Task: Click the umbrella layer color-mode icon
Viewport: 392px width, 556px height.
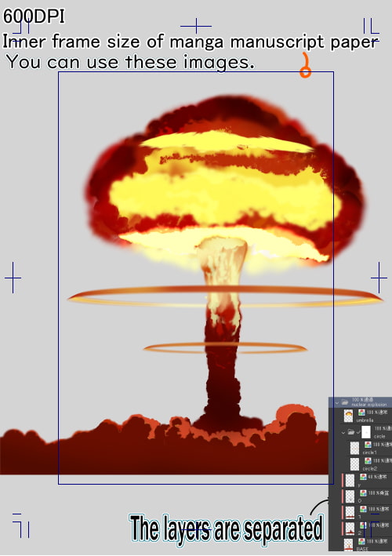Action: click(x=361, y=412)
